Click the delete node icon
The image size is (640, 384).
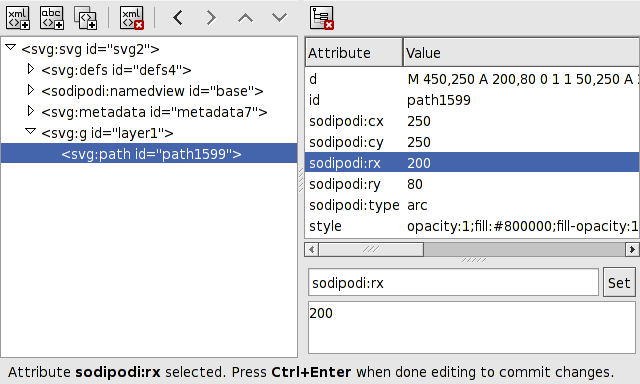coord(131,18)
